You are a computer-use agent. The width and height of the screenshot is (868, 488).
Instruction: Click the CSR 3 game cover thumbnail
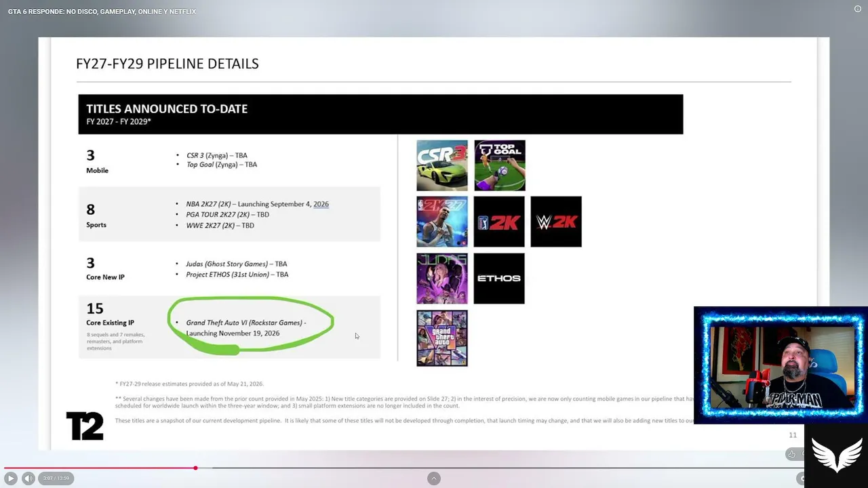point(442,165)
